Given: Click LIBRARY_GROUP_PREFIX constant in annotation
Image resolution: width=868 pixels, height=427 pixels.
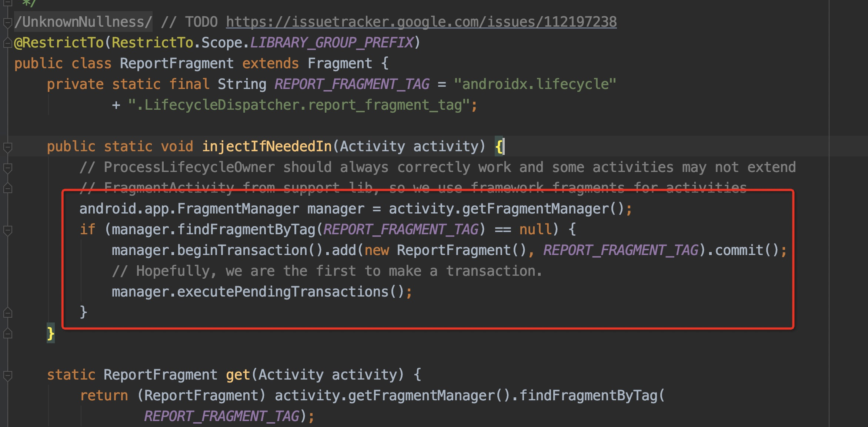Looking at the screenshot, I should click(331, 43).
